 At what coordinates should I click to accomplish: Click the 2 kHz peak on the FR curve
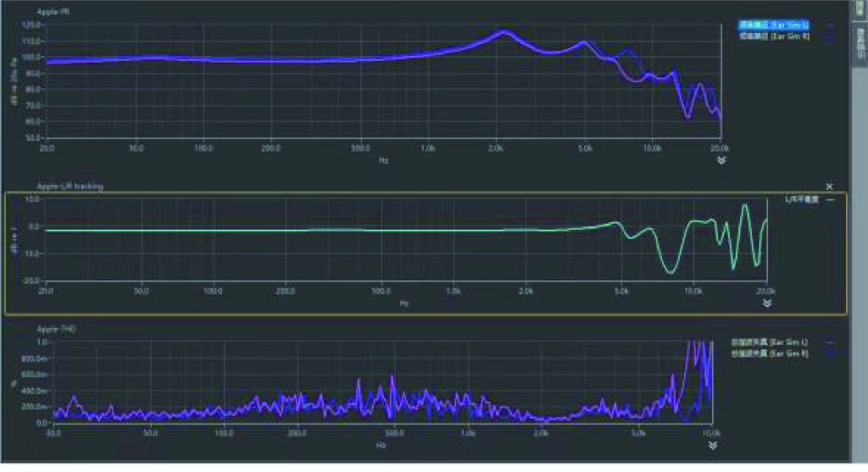click(x=504, y=32)
